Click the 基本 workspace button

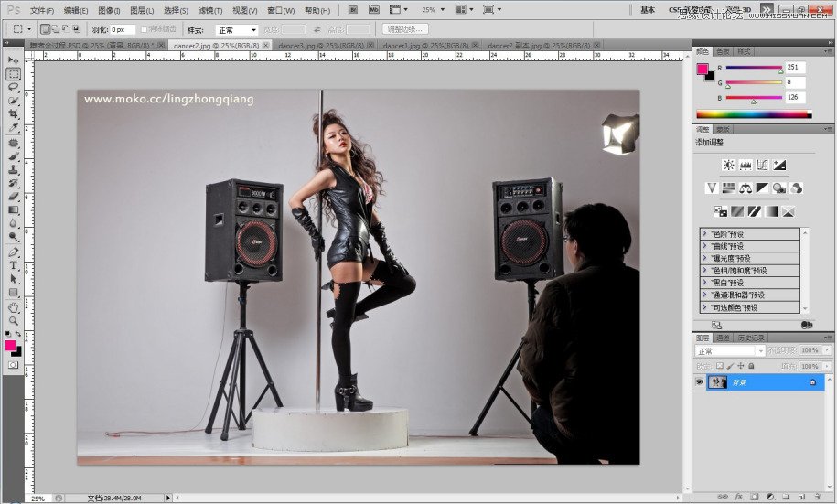pyautogui.click(x=648, y=10)
